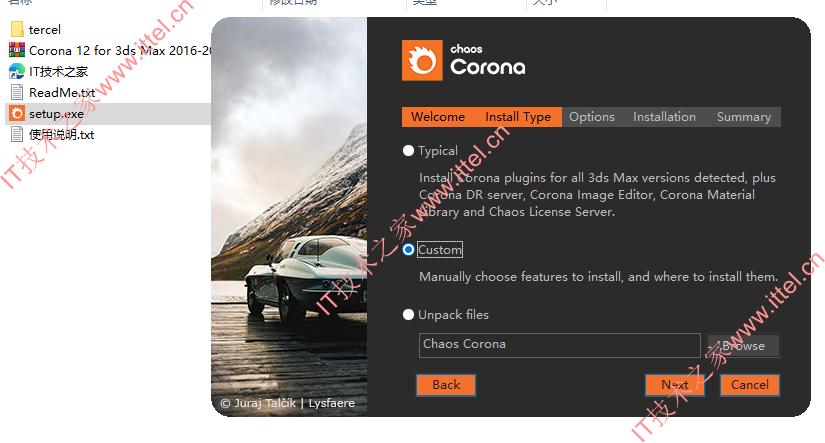Viewport: 825px width, 443px height.
Task: Click the Chaos Corona wordmark text
Action: pos(487,61)
